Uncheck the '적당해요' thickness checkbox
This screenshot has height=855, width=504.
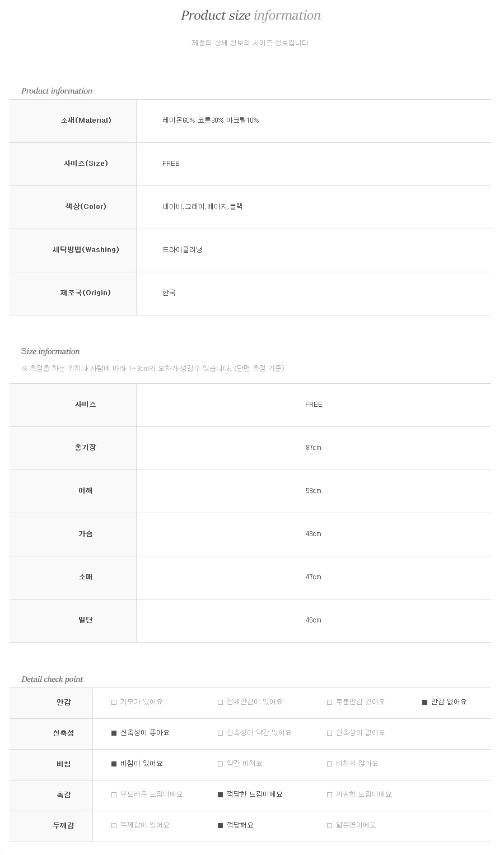221,825
